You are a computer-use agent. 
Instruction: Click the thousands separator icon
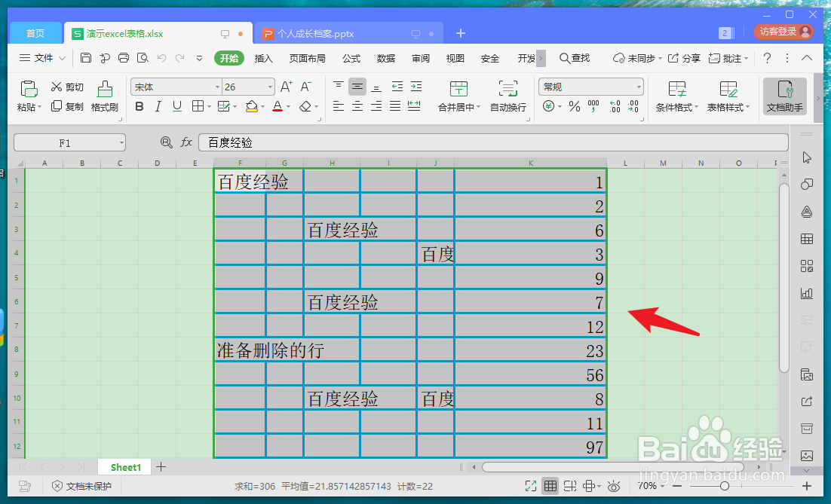click(x=593, y=106)
